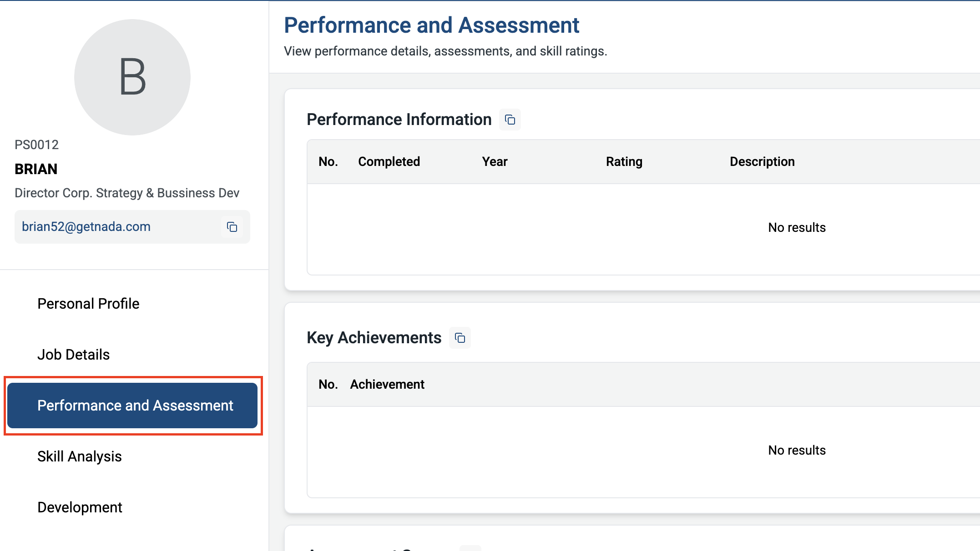This screenshot has height=551, width=980.
Task: Copy the brian52@getnada.com email address
Action: 232,227
